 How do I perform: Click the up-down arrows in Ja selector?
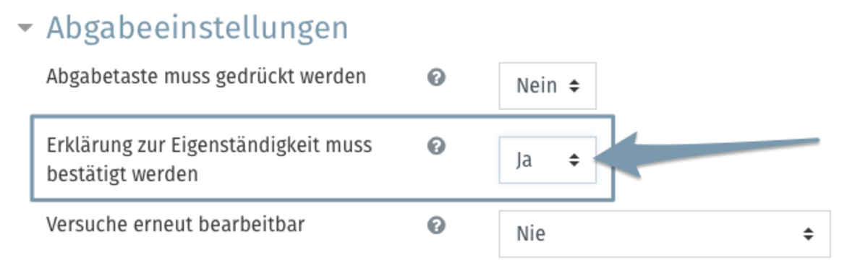click(574, 160)
